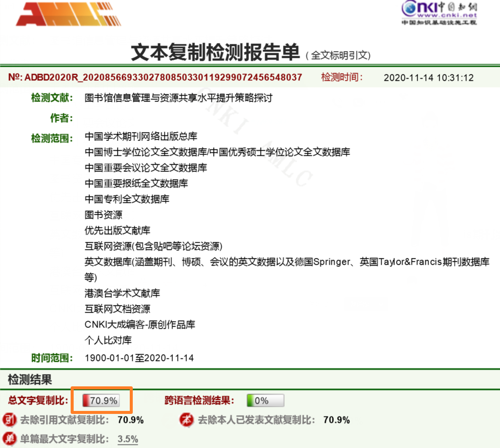Click the 检测结果 section header
Image resolution: width=500 pixels, height=448 pixels.
[30, 379]
